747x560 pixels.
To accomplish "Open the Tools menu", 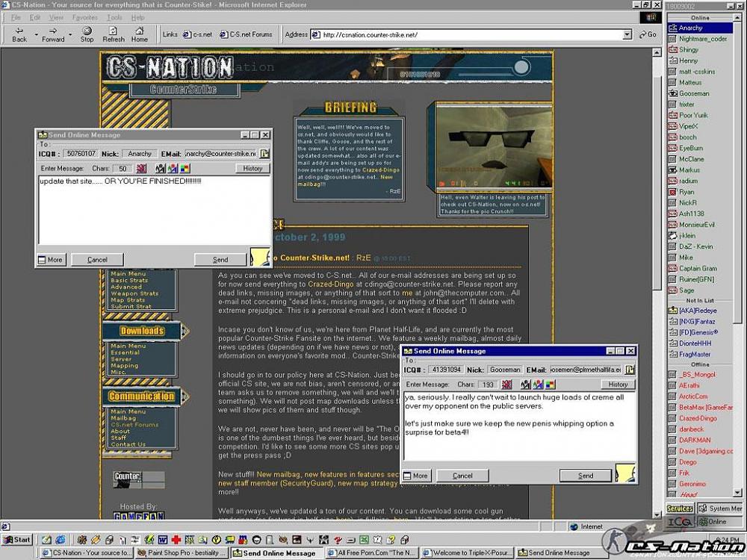I will (114, 18).
